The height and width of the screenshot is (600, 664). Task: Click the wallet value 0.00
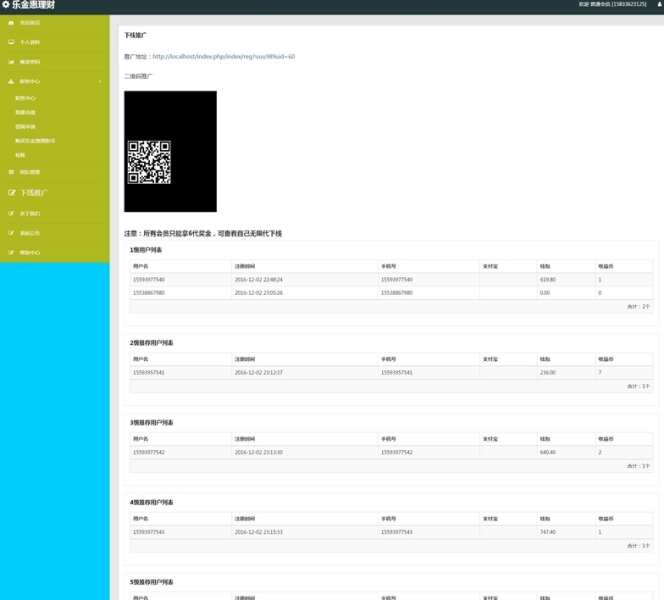(x=545, y=293)
